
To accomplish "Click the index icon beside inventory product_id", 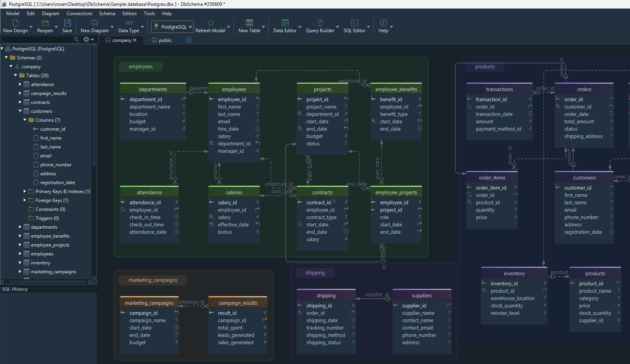I will (484, 291).
